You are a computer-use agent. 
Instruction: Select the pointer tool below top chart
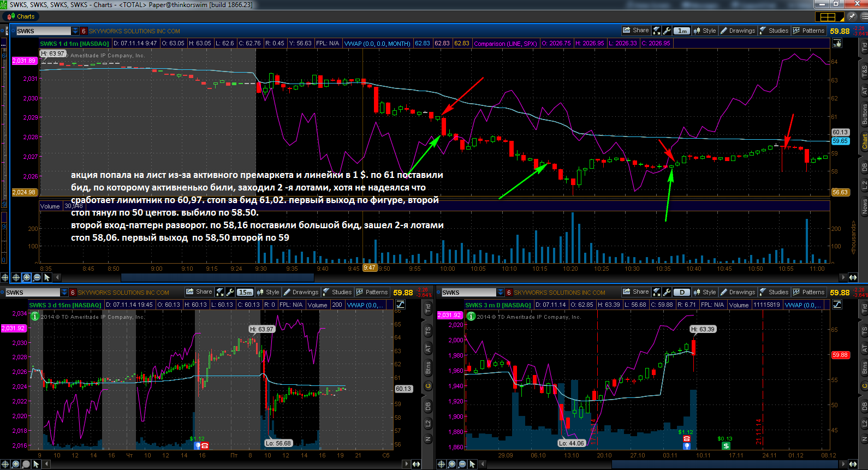click(x=47, y=277)
